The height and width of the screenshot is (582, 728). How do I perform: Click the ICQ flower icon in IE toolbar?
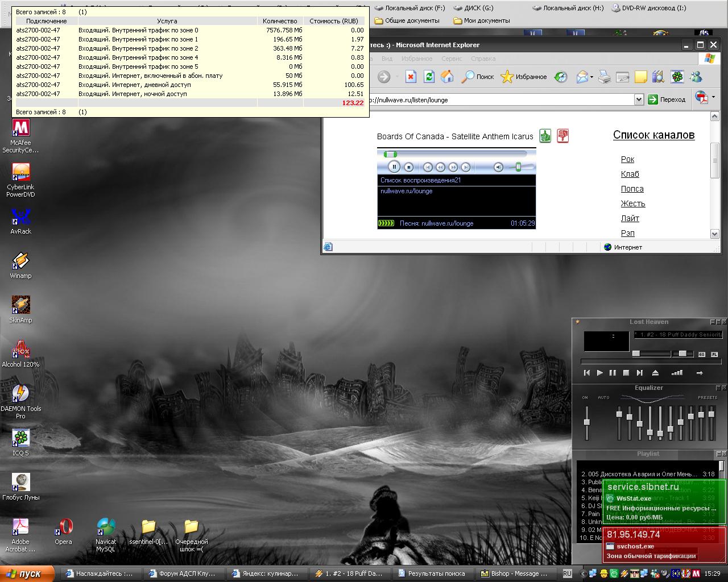tap(677, 77)
